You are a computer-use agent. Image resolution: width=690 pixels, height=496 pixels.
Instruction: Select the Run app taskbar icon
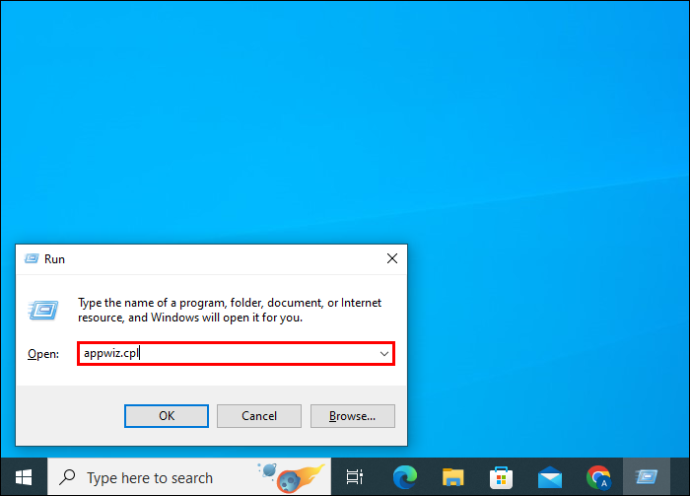pos(646,477)
